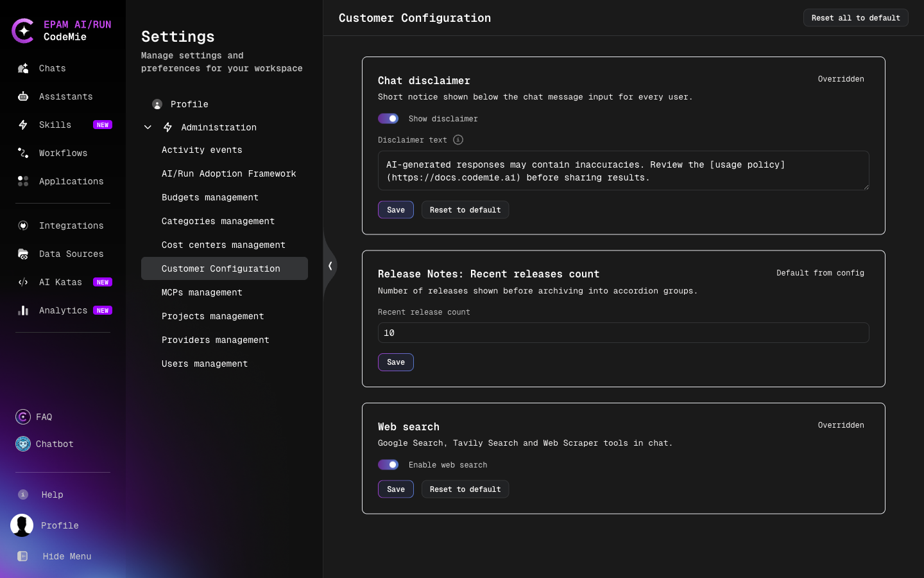Select Customer Configuration menu item
This screenshot has height=578, width=924.
click(x=225, y=268)
